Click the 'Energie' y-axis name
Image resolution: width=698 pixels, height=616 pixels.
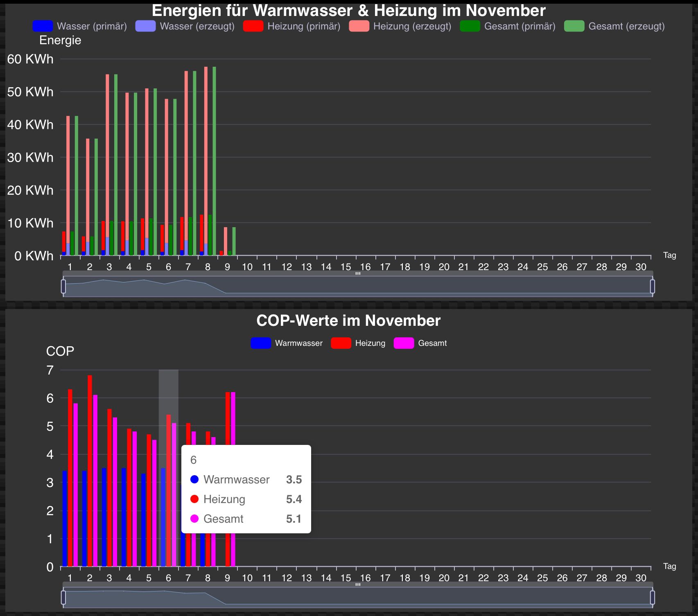coord(60,40)
